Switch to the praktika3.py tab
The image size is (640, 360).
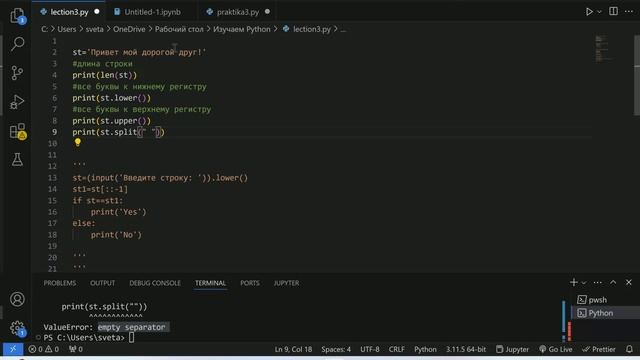238,12
